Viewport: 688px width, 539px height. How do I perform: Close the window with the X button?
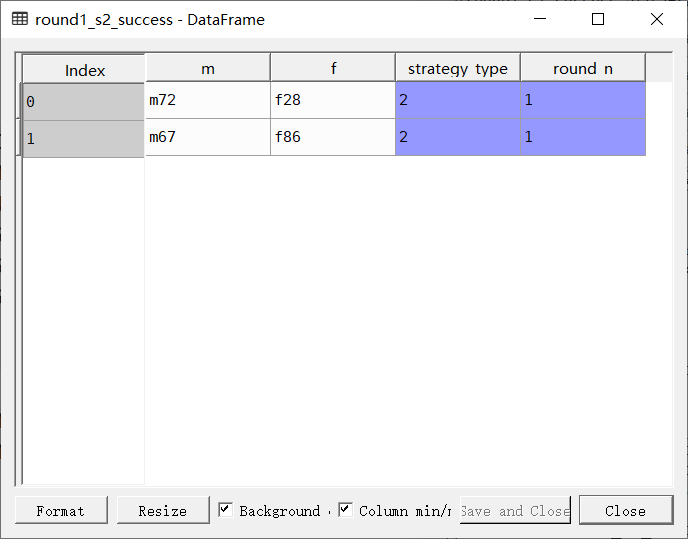click(x=657, y=19)
